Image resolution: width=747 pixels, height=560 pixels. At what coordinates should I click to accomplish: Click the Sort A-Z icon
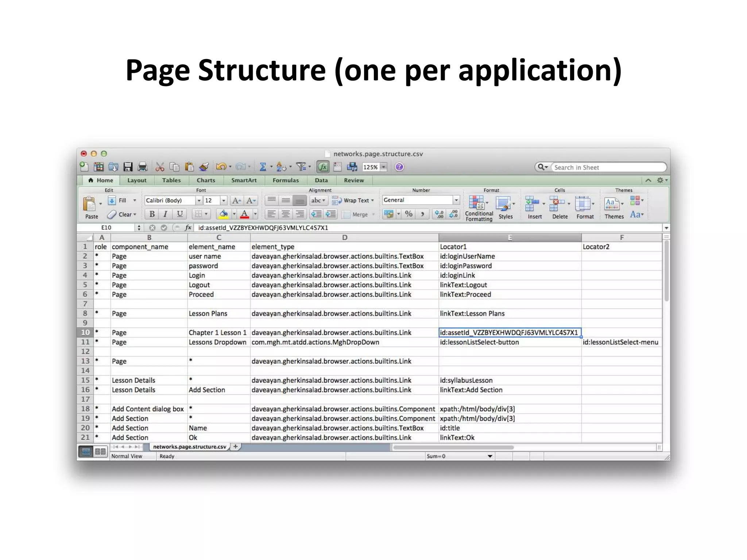pyautogui.click(x=281, y=167)
